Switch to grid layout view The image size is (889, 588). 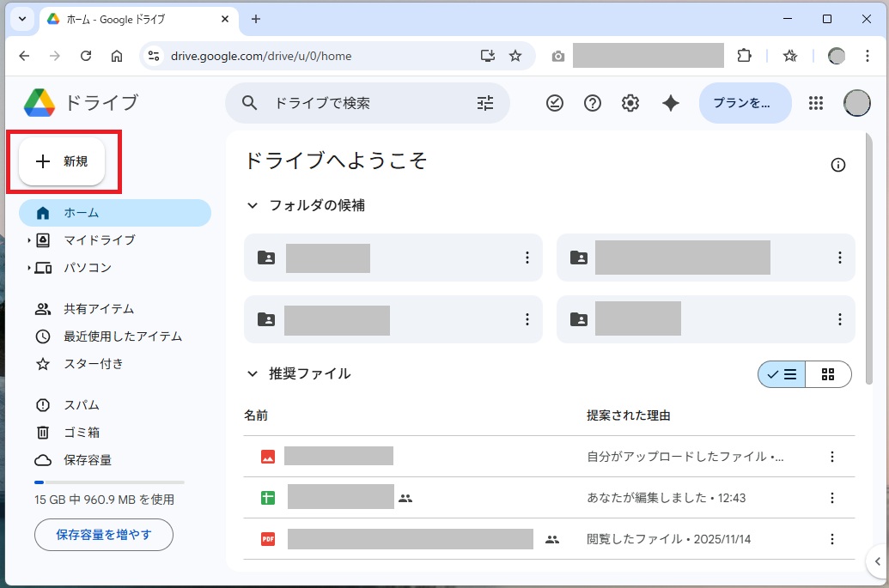click(x=828, y=374)
